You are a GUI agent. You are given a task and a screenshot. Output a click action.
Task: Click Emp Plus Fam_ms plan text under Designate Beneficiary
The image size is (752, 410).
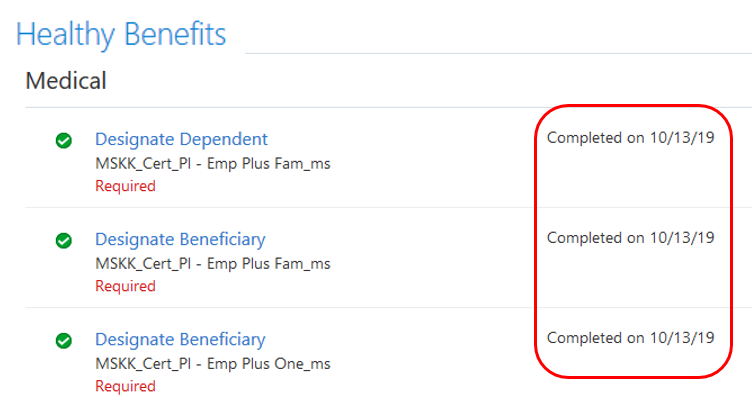coord(212,264)
